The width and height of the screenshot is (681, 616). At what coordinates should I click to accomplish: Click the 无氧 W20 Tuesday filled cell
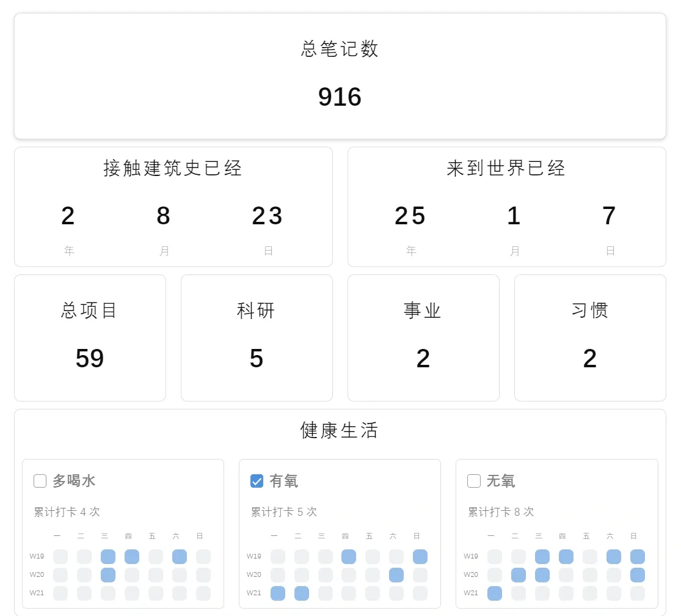(x=519, y=574)
